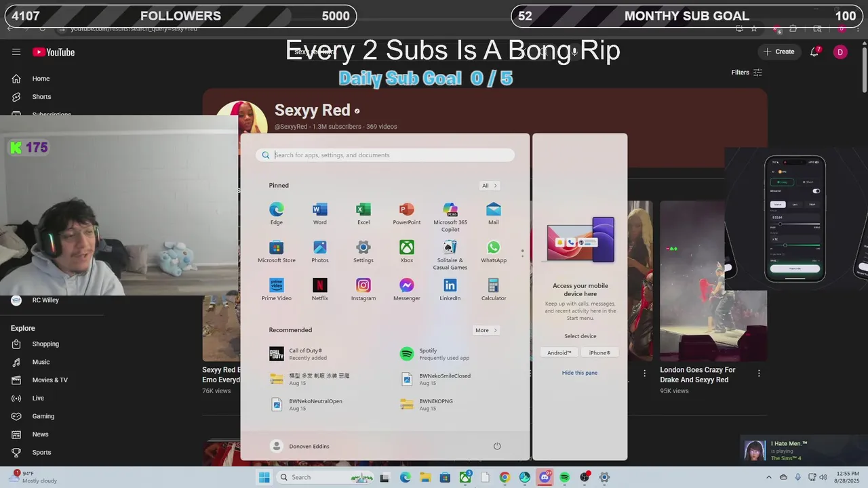The image size is (868, 488).
Task: Click the Windows Start button on taskbar
Action: click(264, 477)
